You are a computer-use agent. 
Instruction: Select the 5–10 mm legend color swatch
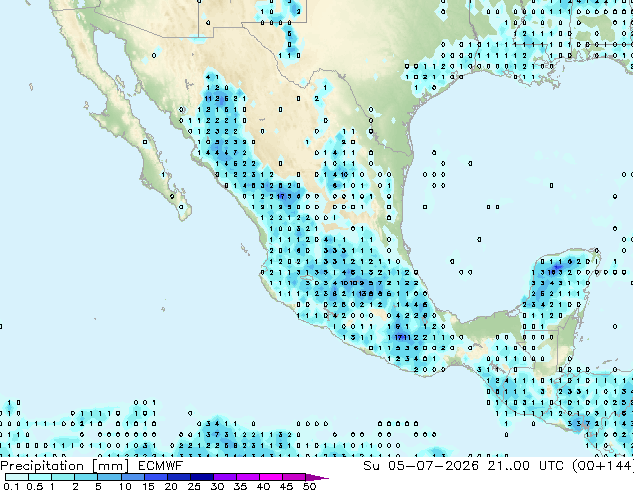[x=109, y=477]
